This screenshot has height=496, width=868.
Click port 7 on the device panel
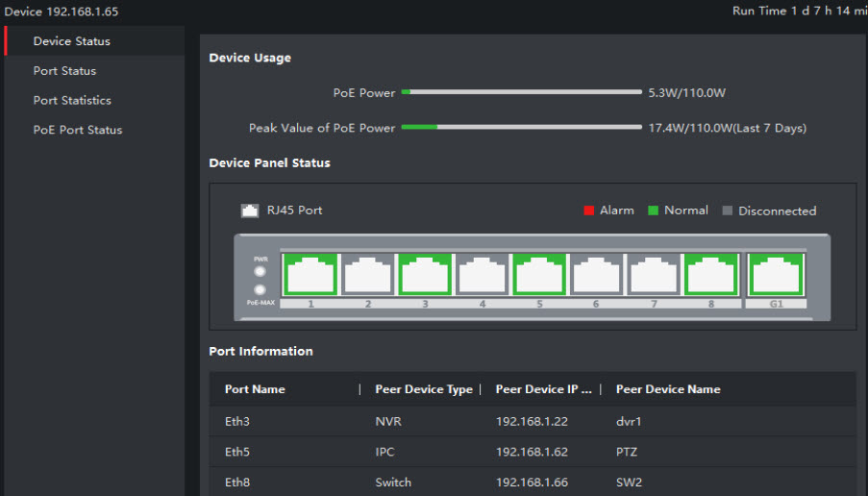[654, 275]
